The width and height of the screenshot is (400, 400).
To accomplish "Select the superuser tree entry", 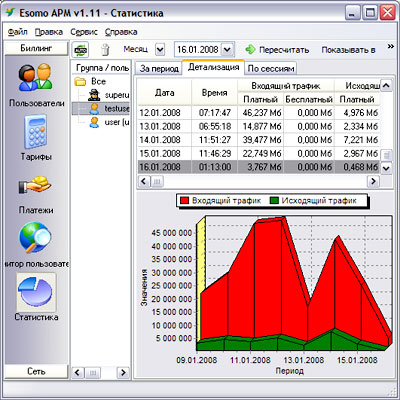I will [117, 95].
